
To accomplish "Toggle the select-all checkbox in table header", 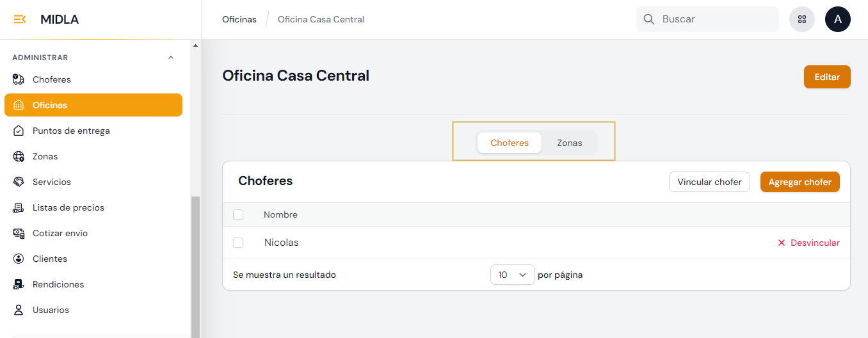I will coord(238,214).
